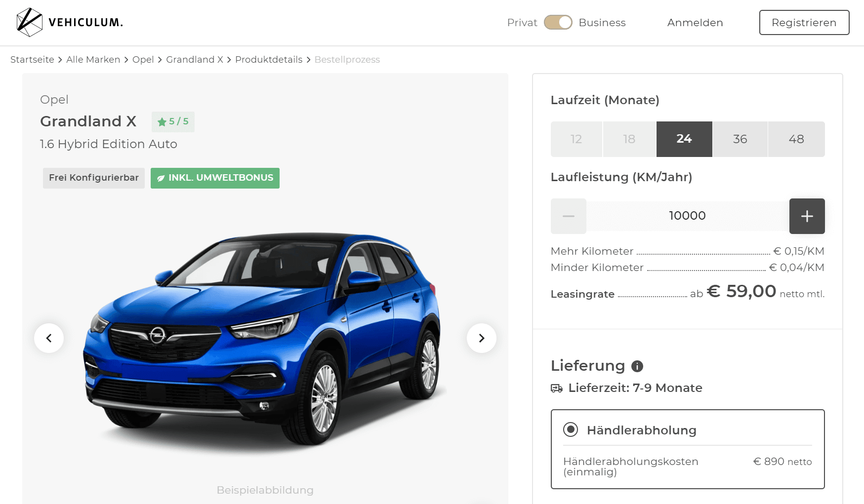Click the Frei Konfigurierbar tag
The image size is (864, 504).
point(94,178)
